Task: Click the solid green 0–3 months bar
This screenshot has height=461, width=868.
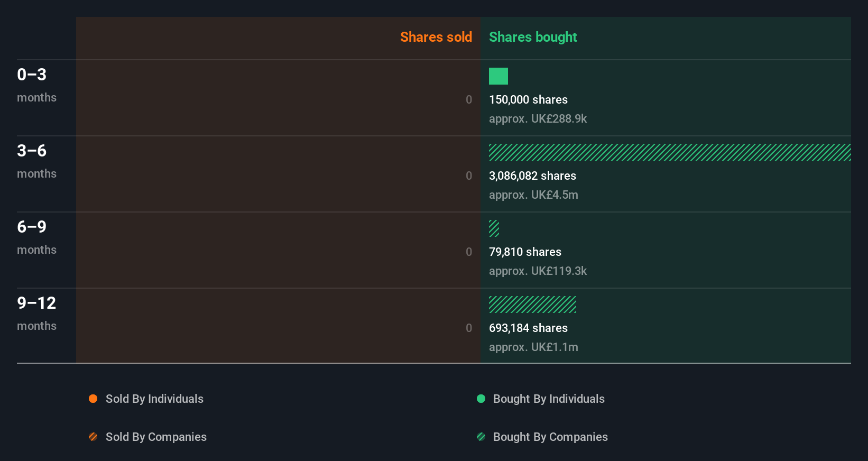Action: [498, 76]
